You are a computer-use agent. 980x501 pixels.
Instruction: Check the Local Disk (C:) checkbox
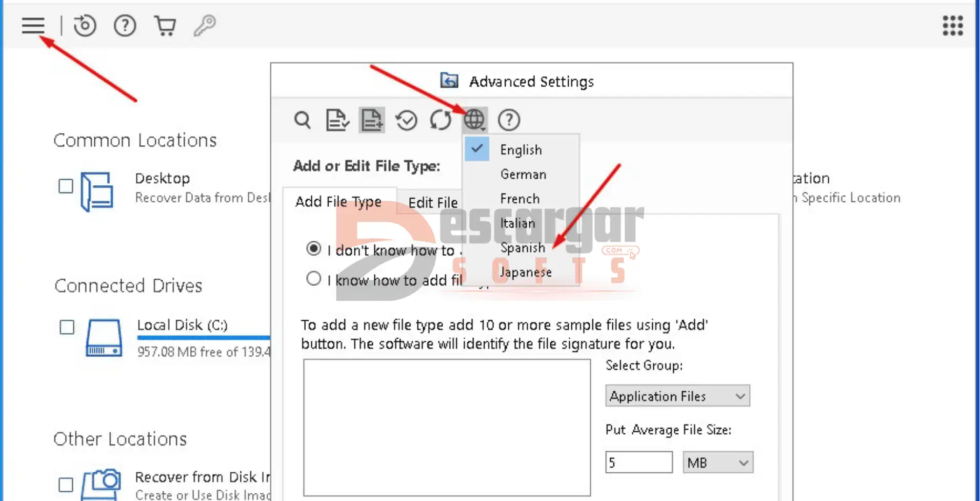click(67, 327)
